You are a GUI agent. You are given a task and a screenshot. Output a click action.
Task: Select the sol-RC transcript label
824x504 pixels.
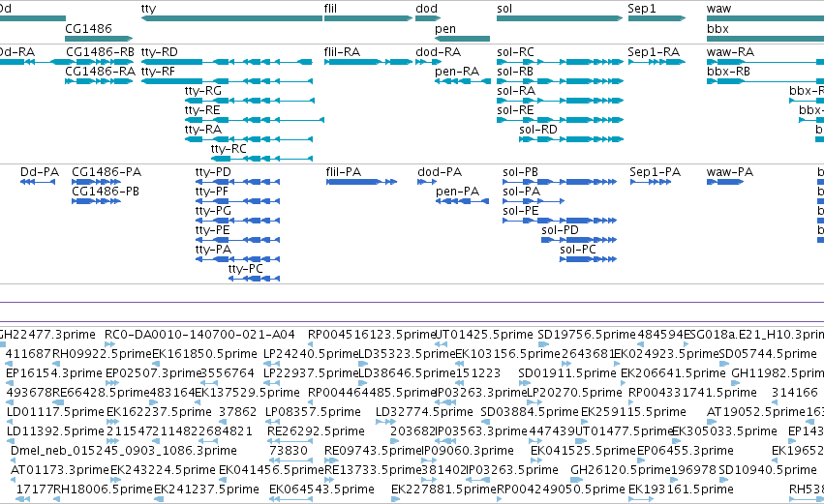515,52
